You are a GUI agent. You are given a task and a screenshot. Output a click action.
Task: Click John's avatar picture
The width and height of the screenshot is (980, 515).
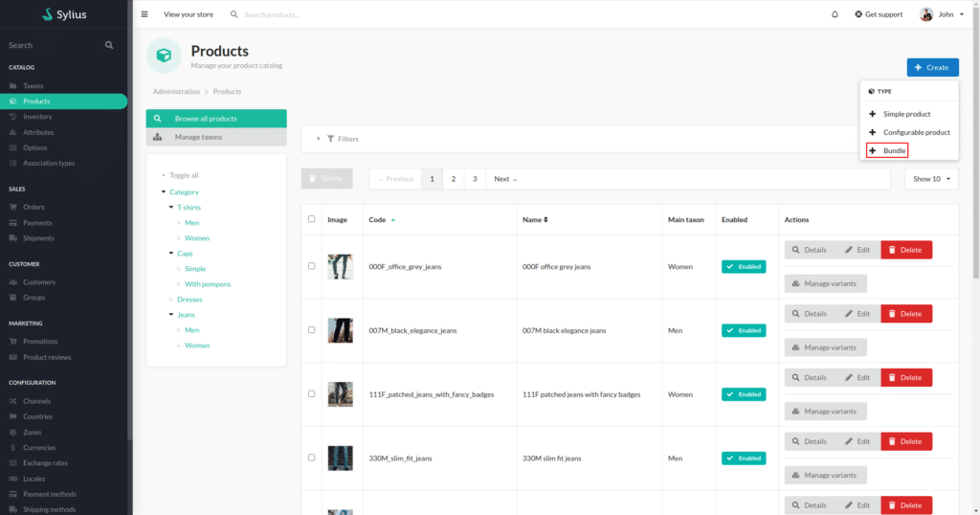[x=925, y=13]
